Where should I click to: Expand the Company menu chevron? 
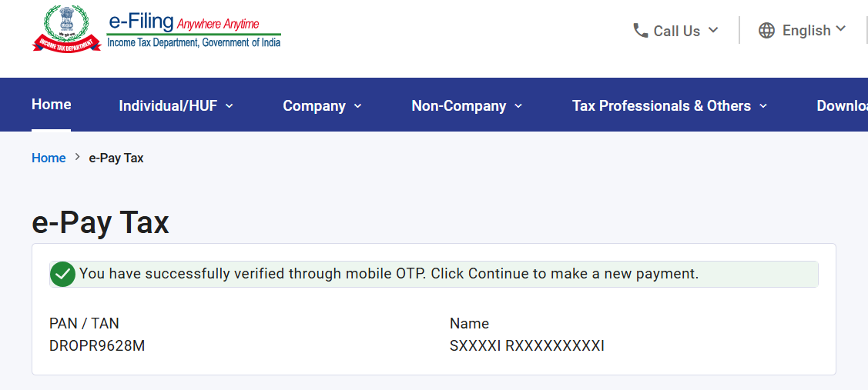click(357, 105)
